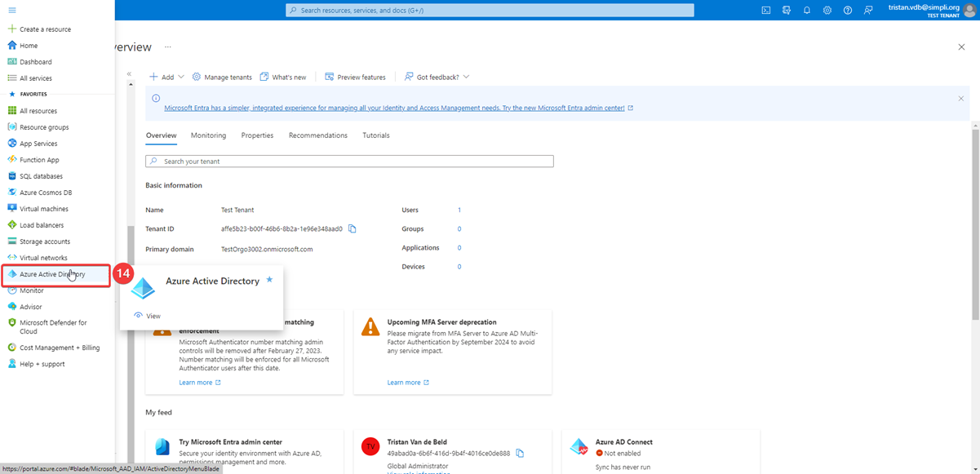Select Azure Active Directory in the sidebar
The height and width of the screenshot is (474, 980).
point(53,274)
